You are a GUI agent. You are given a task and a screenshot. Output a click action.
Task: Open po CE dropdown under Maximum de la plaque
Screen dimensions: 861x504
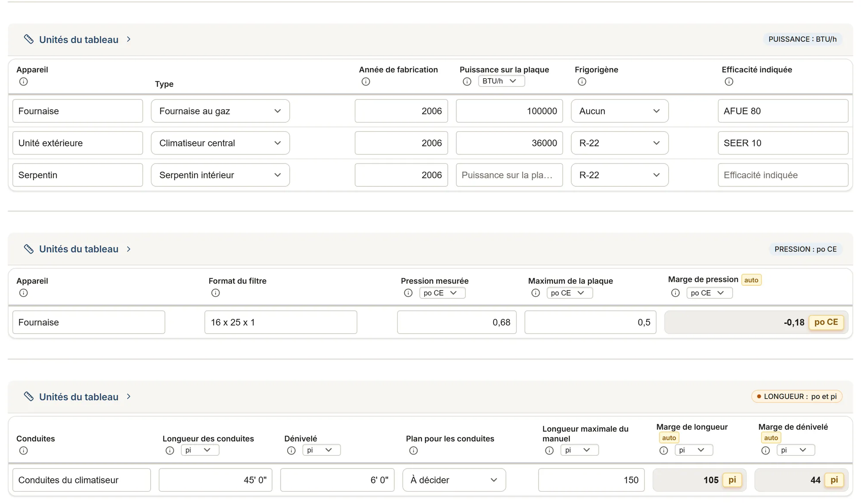(569, 293)
